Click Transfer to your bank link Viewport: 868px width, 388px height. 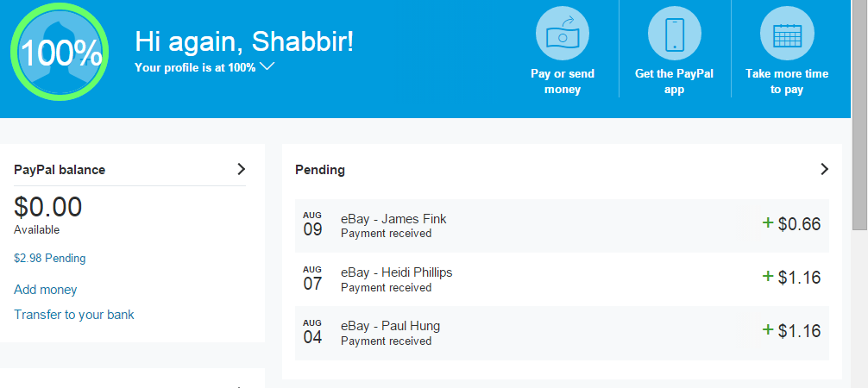tap(74, 315)
